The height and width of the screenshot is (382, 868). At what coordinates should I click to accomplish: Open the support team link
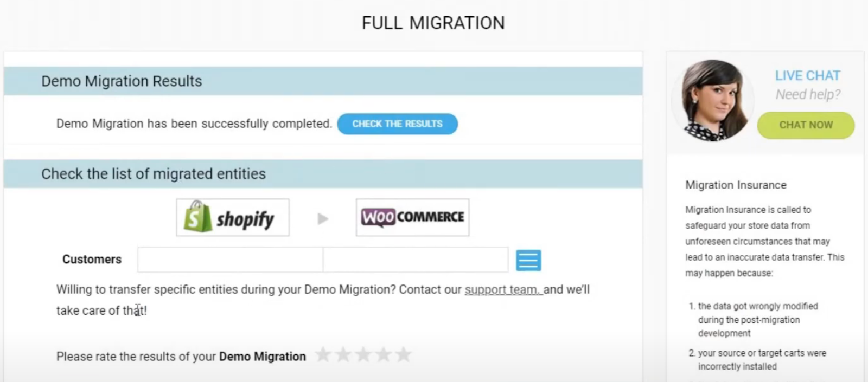(503, 289)
